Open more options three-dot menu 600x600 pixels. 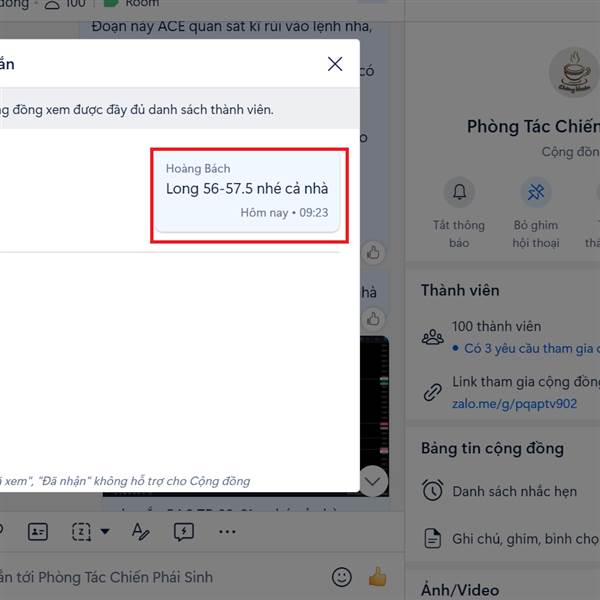point(227,532)
